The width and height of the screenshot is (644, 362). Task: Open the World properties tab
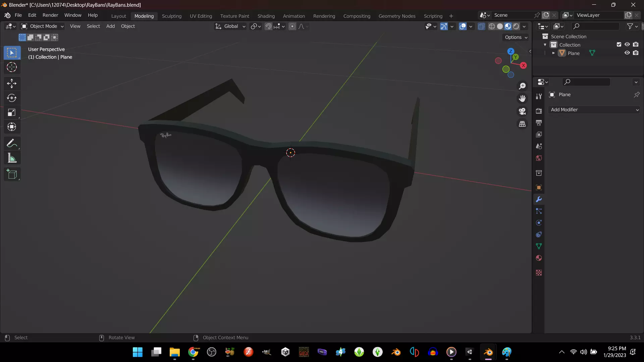539,158
